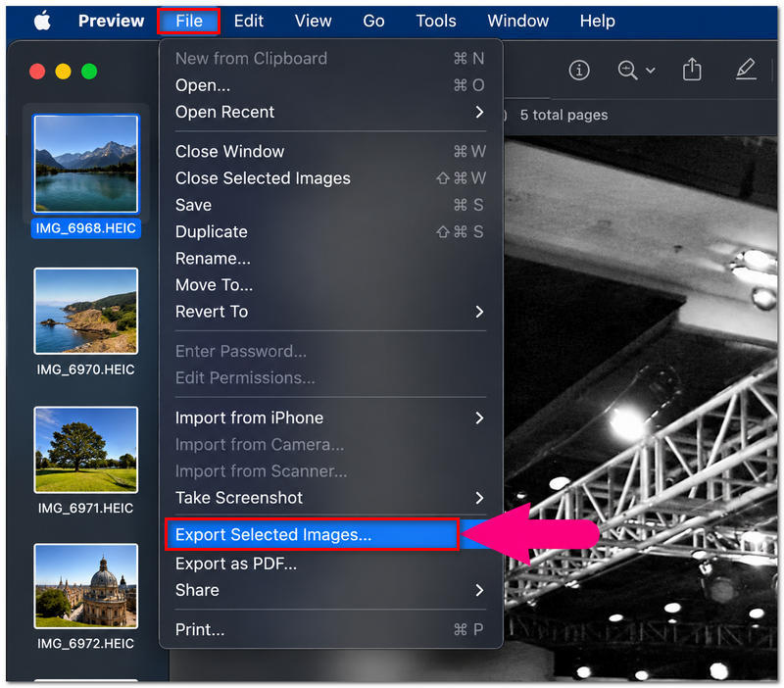Image resolution: width=784 pixels, height=688 pixels.
Task: Click the IMG_6970.HEIC filename label
Action: [86, 370]
